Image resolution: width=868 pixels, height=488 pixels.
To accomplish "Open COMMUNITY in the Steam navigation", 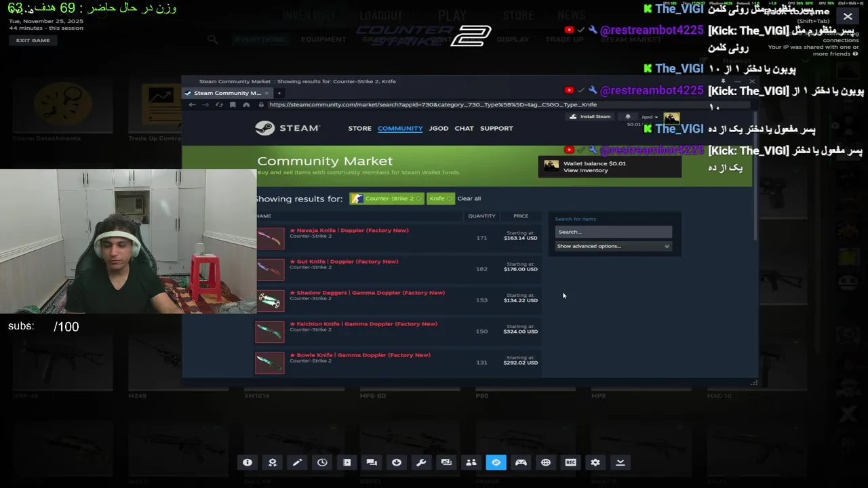I will tap(400, 128).
